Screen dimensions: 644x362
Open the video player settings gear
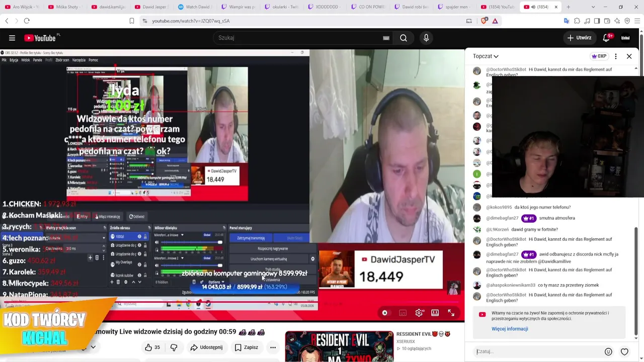pos(419,313)
